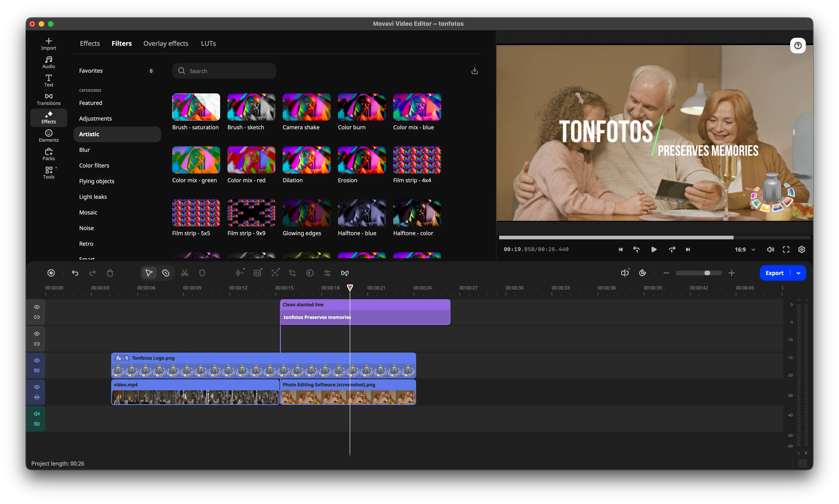The height and width of the screenshot is (504, 839).
Task: Open the player volume control
Action: tap(770, 250)
